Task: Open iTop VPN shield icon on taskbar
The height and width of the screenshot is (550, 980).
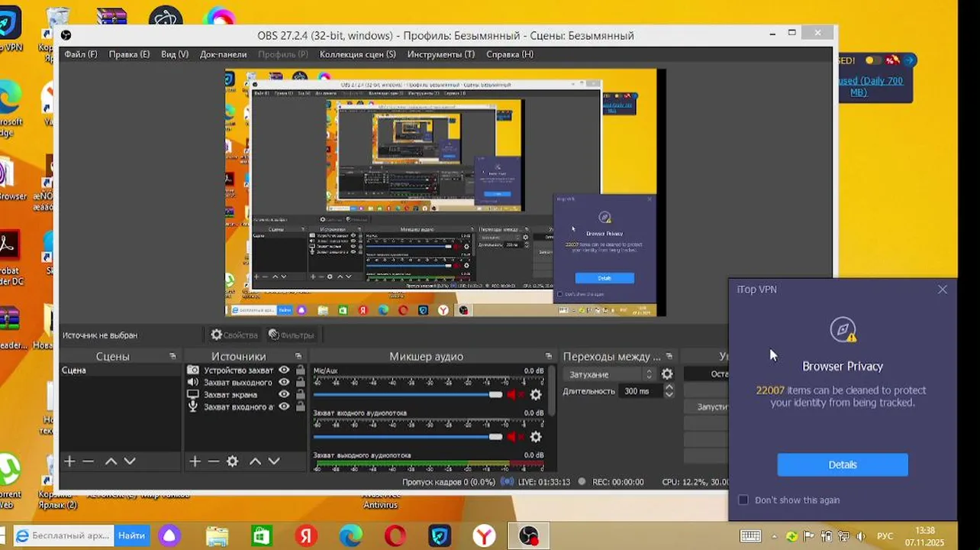Action: tap(440, 536)
